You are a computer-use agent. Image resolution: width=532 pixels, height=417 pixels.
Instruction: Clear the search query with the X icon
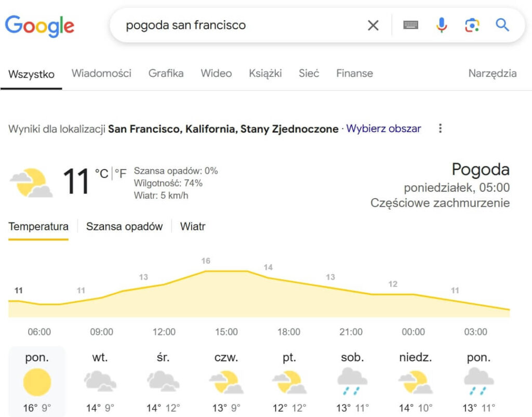click(373, 24)
